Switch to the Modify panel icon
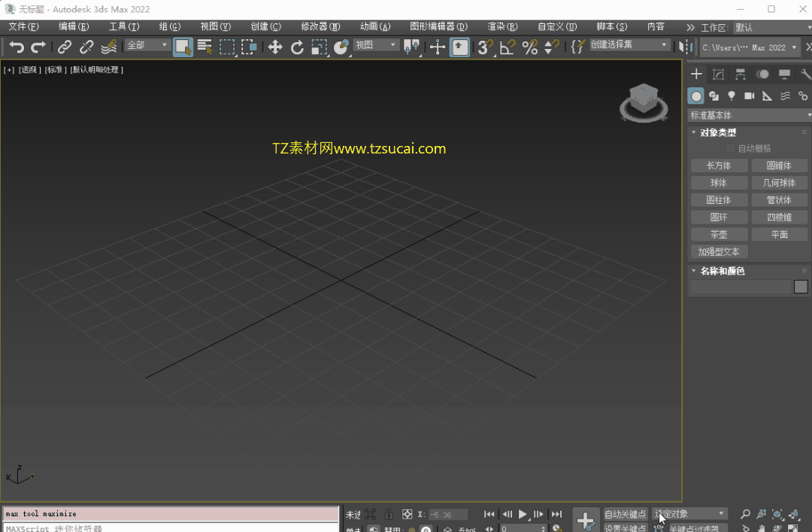 pos(719,74)
